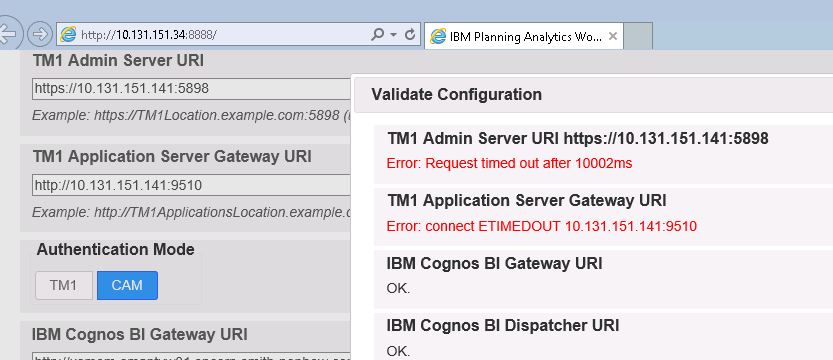Click the TM1 Admin Server URI form label
The width and height of the screenshot is (833, 360).
coord(118,61)
